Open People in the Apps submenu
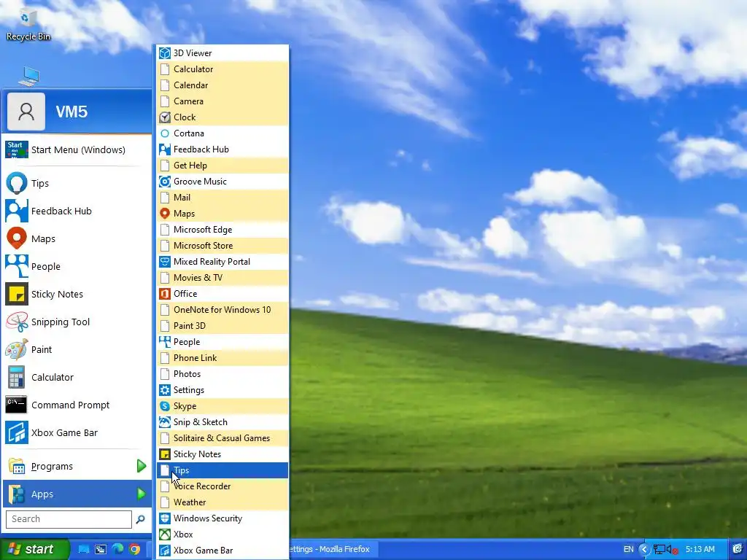The image size is (747, 560). coord(222,342)
